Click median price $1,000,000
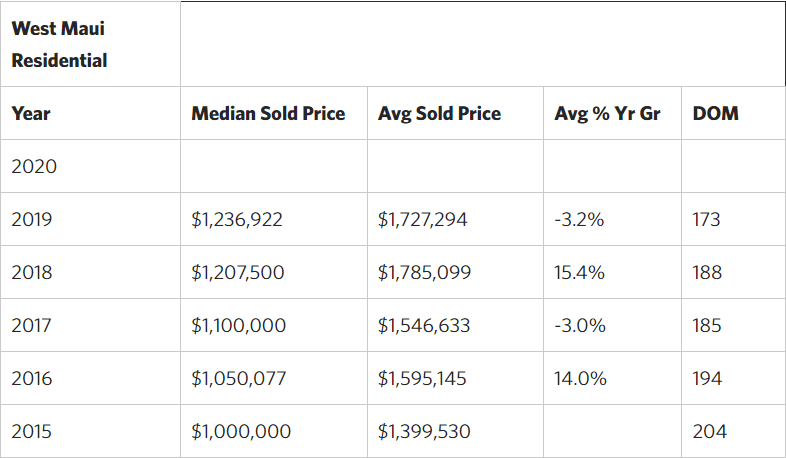Screen dimensions: 786x458 click(x=241, y=432)
